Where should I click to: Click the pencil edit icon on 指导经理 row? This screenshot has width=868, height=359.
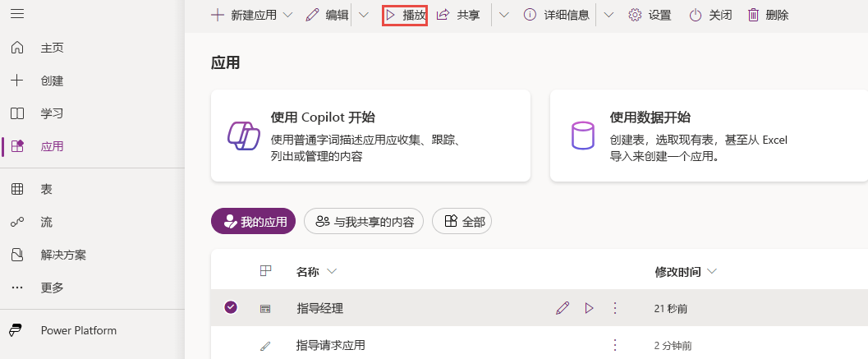(563, 308)
